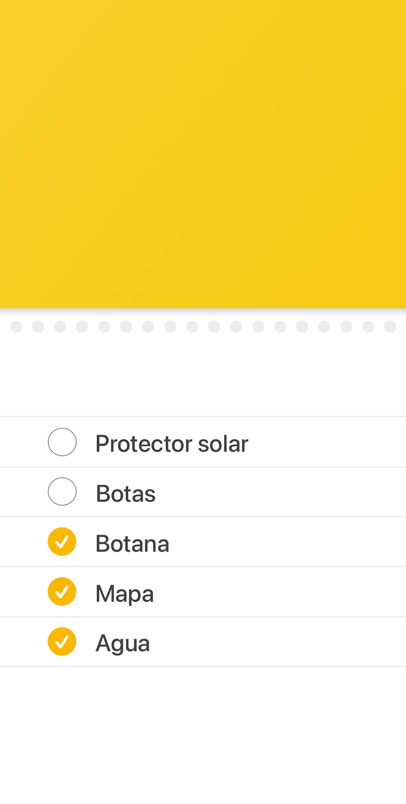Viewport: 406px width, 804px height.
Task: Uncheck the Botana checkmark
Action: click(x=62, y=541)
